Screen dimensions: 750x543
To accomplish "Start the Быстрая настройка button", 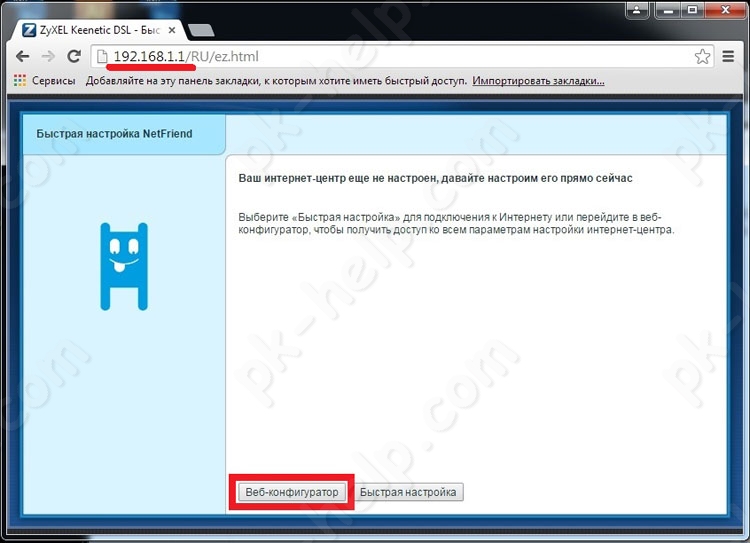I will (408, 492).
